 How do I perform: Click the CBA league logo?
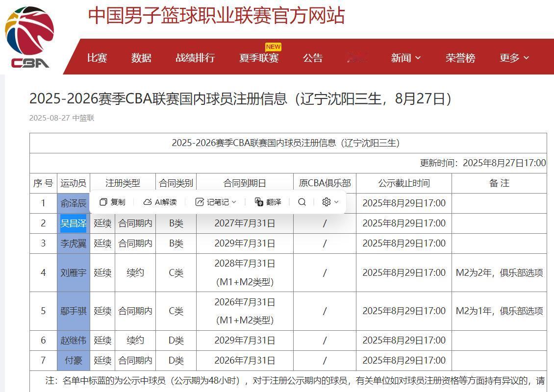29,37
